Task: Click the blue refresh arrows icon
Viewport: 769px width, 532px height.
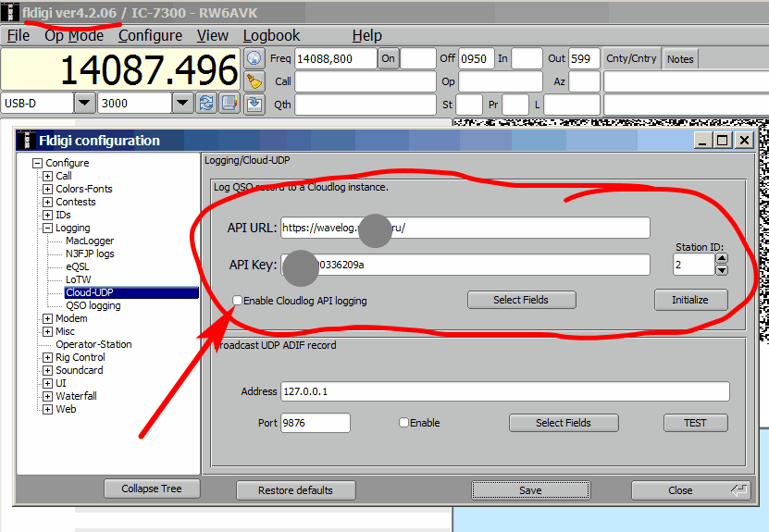Action: click(x=206, y=103)
